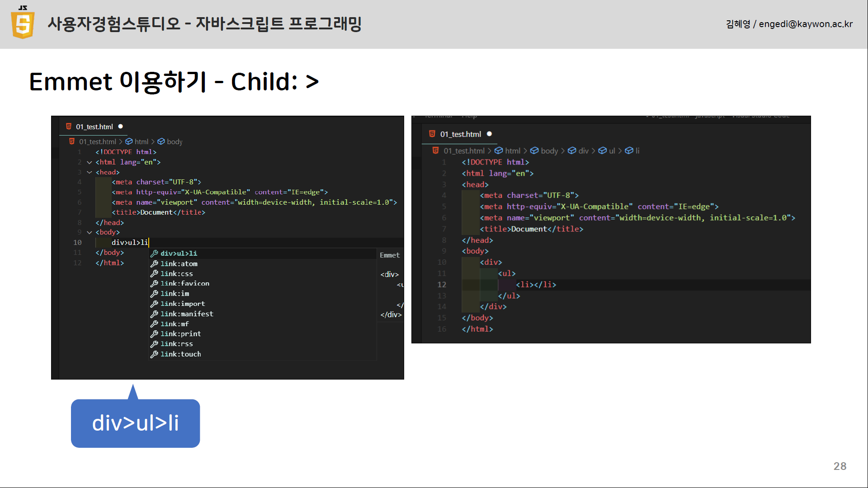Click the HTML5 file icon in right tab
Screen dimensions: 868x488
pos(432,134)
